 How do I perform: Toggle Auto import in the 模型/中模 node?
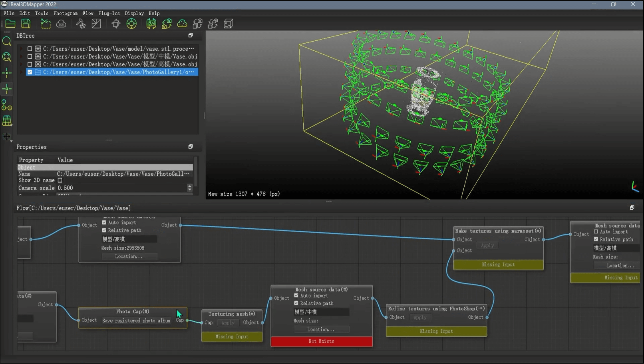pyautogui.click(x=296, y=296)
